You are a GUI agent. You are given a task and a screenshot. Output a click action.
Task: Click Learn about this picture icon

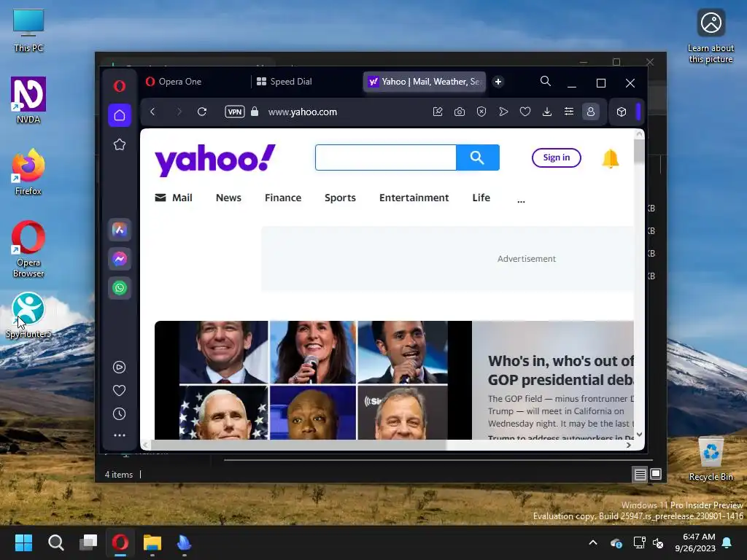point(711,36)
